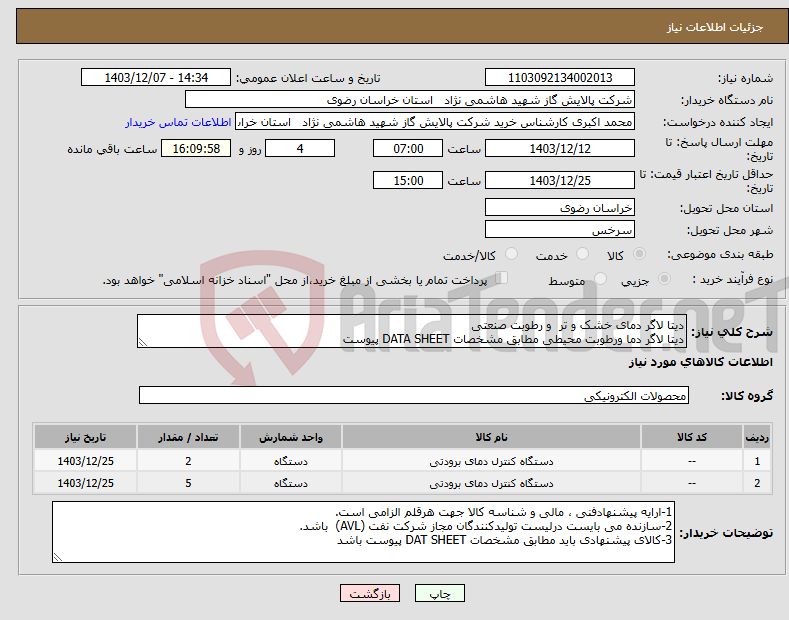This screenshot has height=620, width=789.
Task: Select the کالا/خدمت radio button
Action: click(x=511, y=254)
